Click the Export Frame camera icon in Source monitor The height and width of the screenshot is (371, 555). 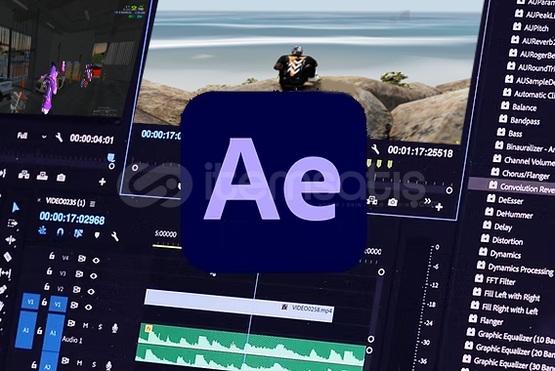[x=61, y=177]
